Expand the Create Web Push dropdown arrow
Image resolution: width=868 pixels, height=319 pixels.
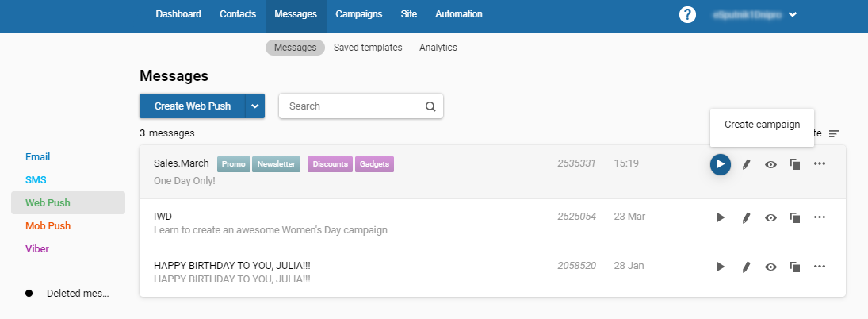[254, 106]
